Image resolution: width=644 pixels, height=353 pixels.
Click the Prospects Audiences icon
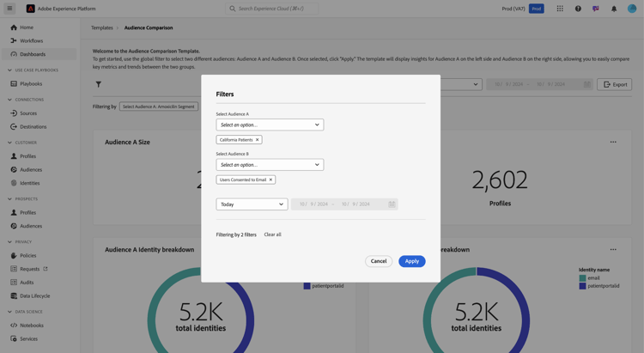coord(14,226)
